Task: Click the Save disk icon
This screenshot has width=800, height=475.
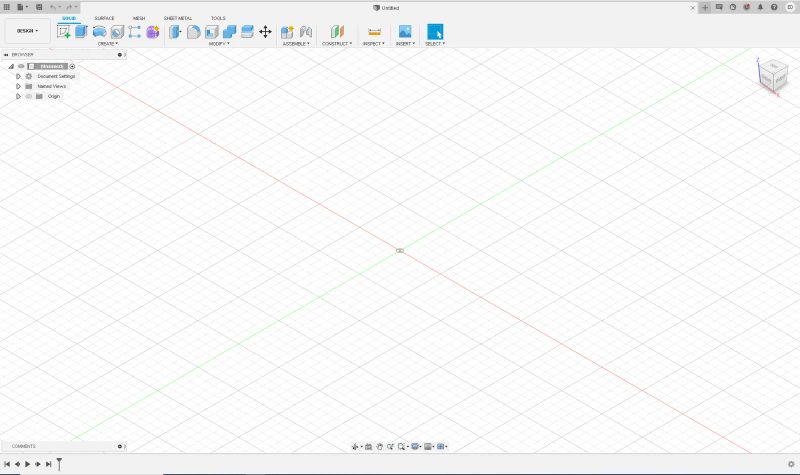Action: [39, 7]
